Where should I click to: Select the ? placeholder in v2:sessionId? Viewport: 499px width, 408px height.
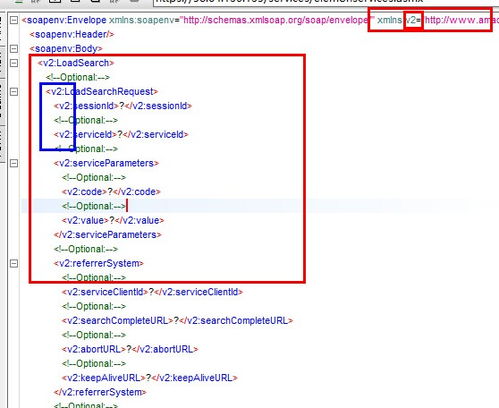[122, 106]
